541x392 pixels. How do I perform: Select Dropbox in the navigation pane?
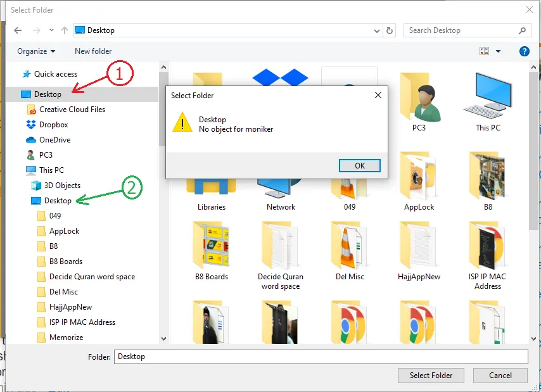pos(48,125)
